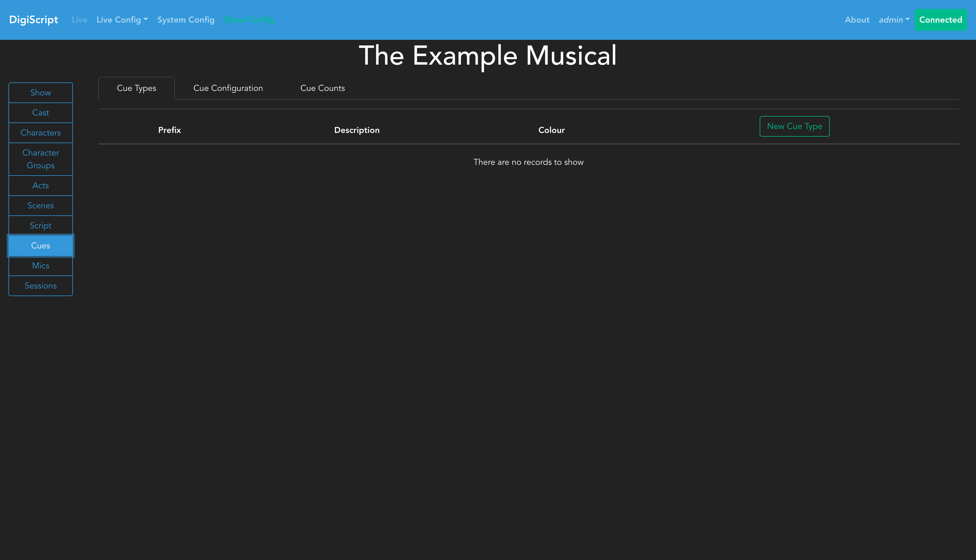The width and height of the screenshot is (976, 560).
Task: Navigate to Acts in the sidebar
Action: tap(40, 185)
